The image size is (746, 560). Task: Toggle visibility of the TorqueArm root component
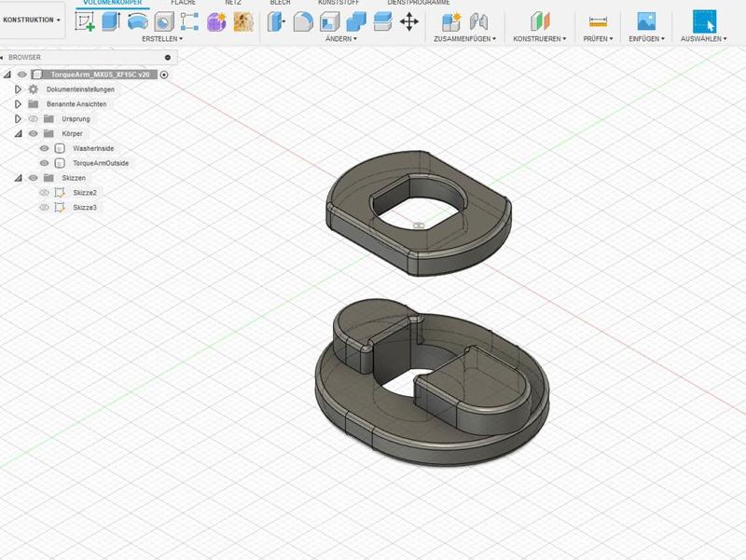point(21,75)
